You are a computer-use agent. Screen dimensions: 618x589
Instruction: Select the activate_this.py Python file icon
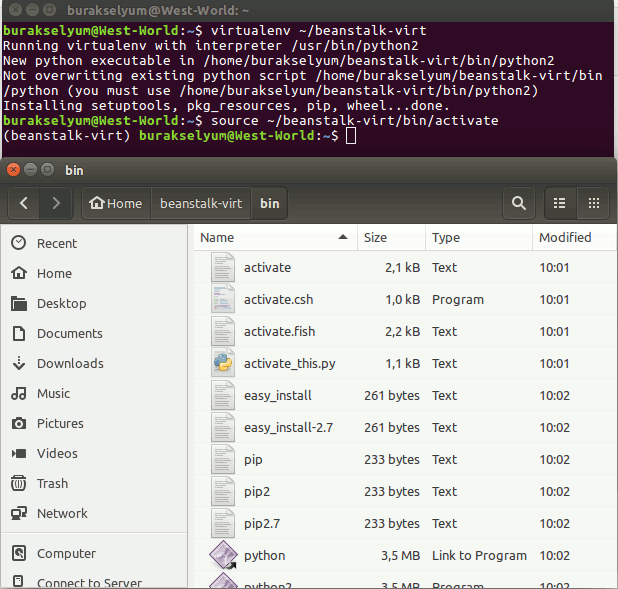[222, 364]
